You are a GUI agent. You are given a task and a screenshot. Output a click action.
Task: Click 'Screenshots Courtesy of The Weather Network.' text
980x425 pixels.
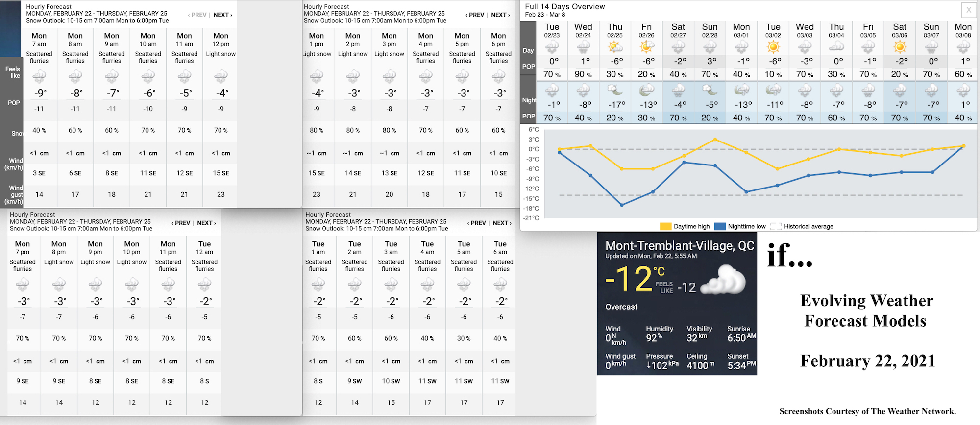[867, 411]
